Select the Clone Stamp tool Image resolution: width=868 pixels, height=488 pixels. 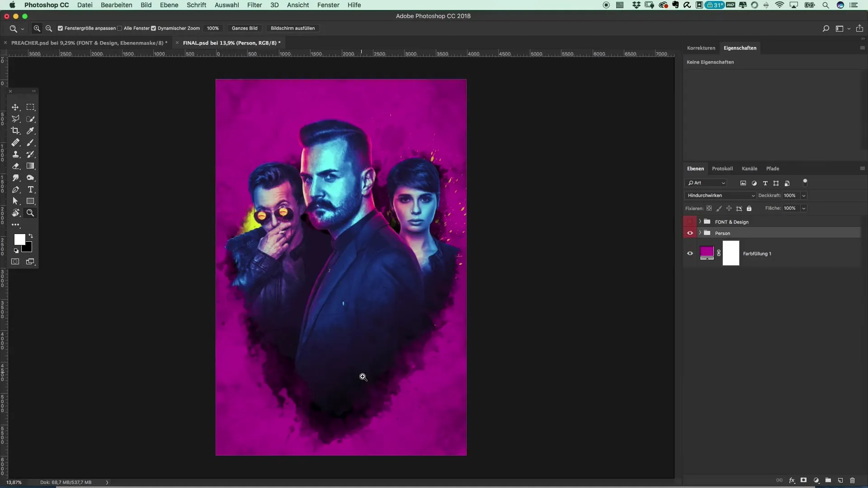[15, 154]
